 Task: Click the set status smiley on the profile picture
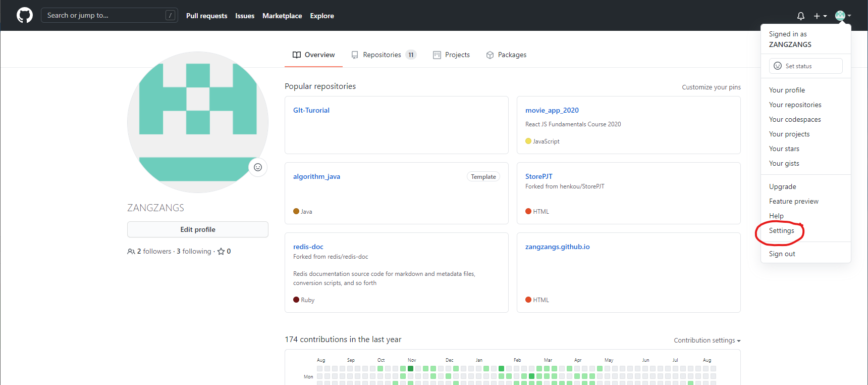tap(258, 167)
